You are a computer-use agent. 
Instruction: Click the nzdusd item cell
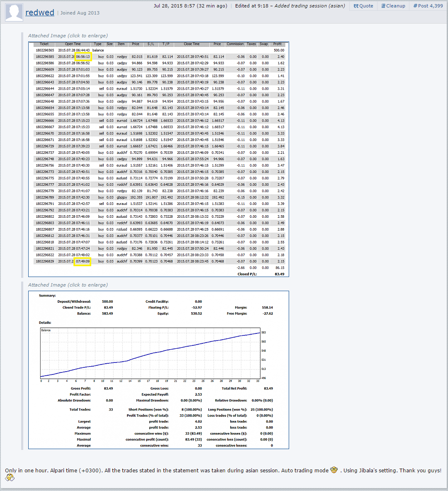click(122, 229)
